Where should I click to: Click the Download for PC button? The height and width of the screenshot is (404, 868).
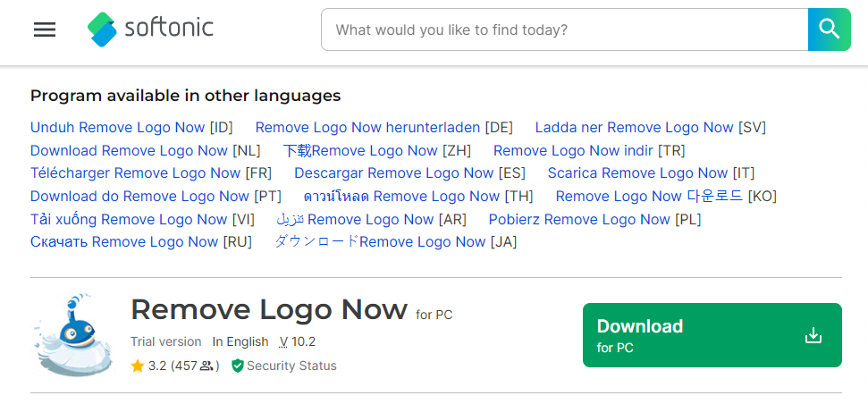[712, 335]
